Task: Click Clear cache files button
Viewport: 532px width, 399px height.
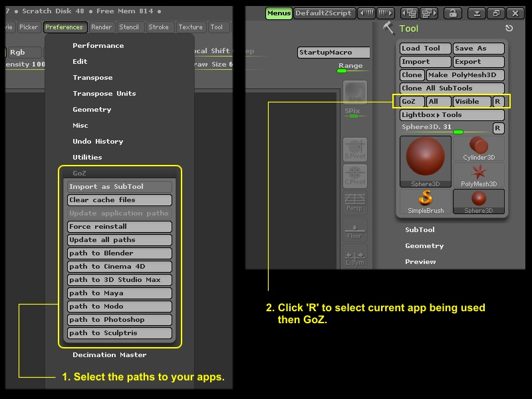Action: point(120,200)
